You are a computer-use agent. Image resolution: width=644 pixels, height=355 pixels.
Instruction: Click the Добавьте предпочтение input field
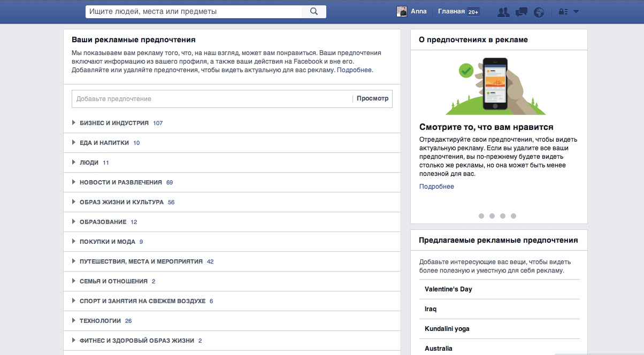tap(212, 99)
